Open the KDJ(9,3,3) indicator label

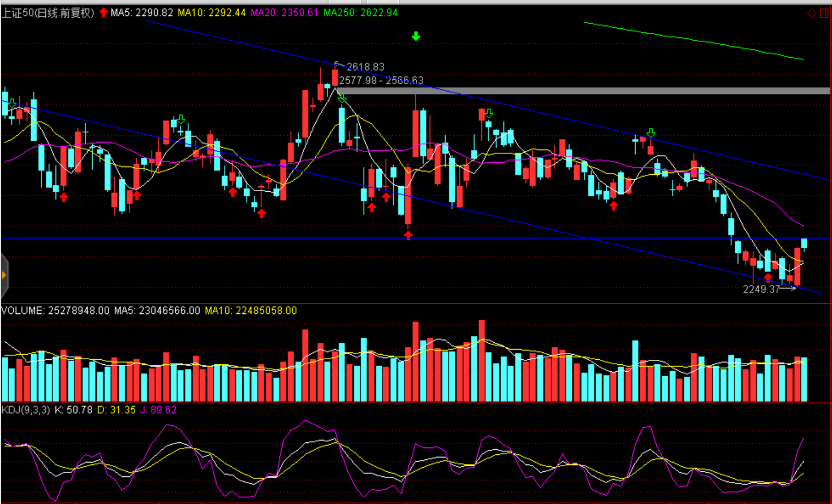tap(26, 410)
